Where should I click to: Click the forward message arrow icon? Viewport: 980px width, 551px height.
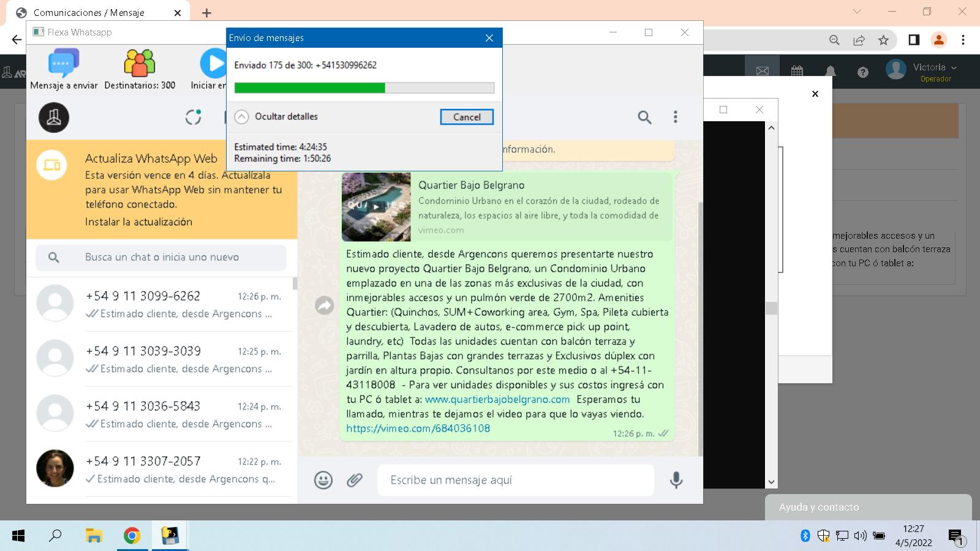coord(325,305)
